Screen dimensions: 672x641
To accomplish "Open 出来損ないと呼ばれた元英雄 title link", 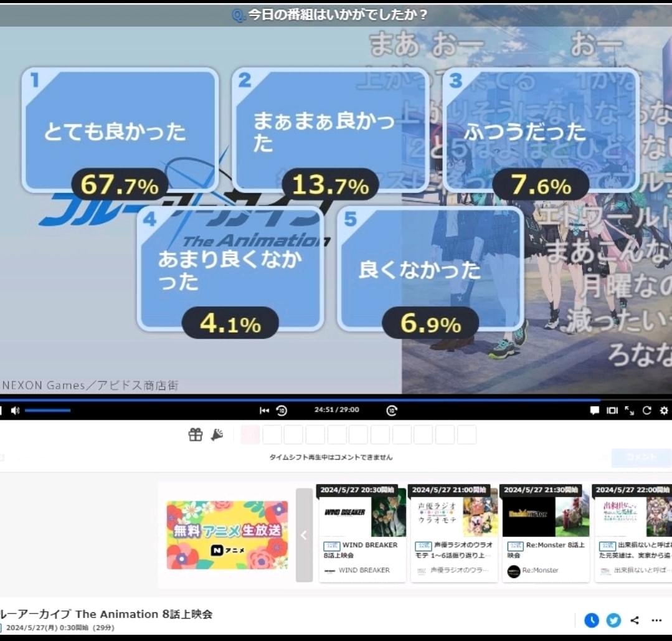I will [x=635, y=550].
